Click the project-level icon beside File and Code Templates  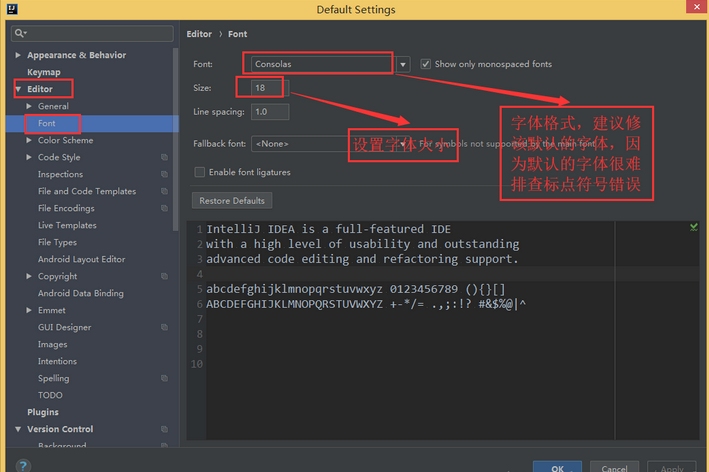(x=164, y=191)
